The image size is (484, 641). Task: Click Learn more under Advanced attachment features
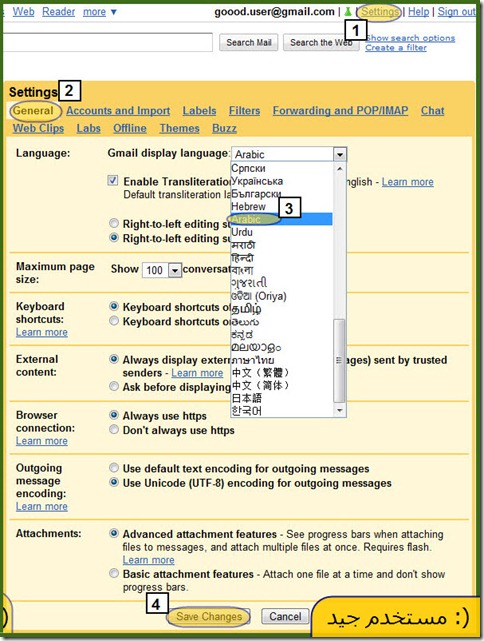148,560
